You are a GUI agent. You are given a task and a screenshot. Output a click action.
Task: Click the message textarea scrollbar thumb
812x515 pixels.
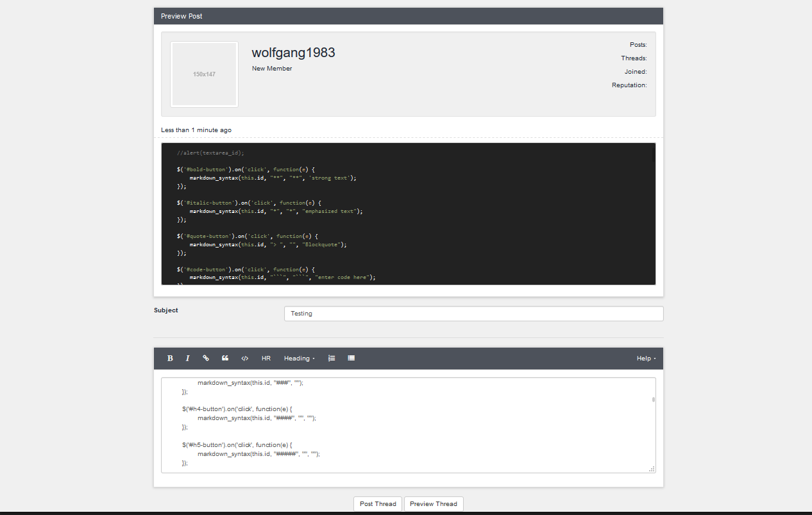654,399
